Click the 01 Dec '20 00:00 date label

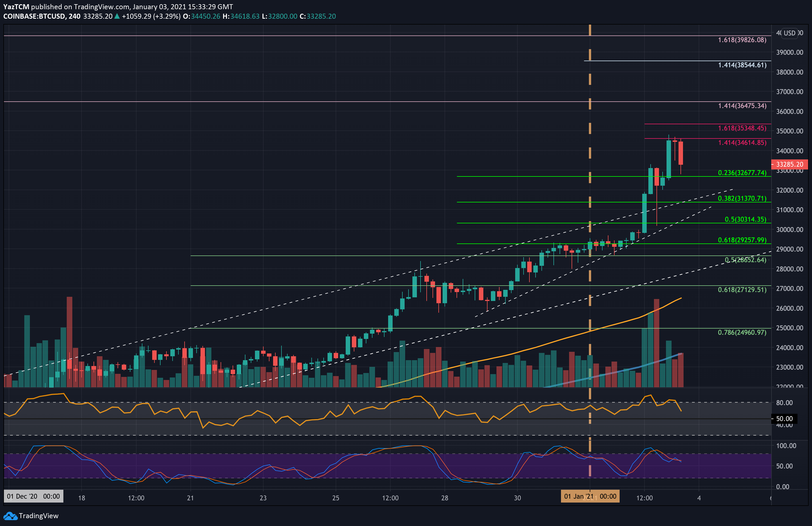click(x=34, y=496)
